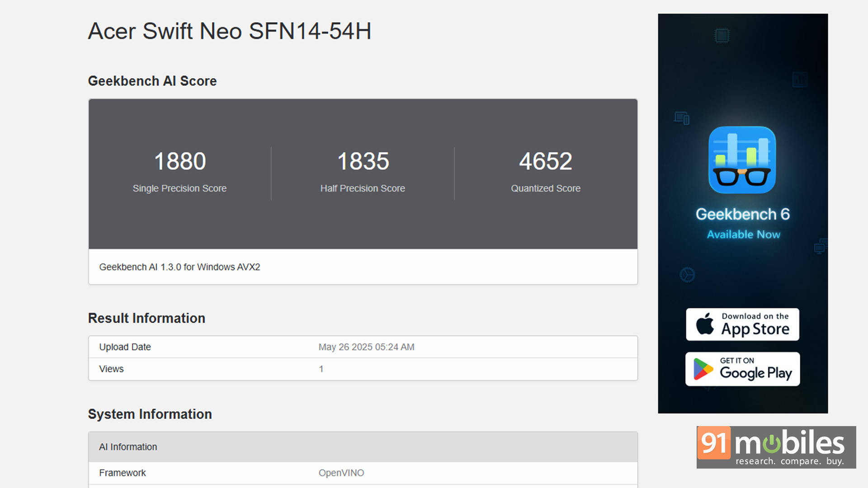Click the Geekbench AI 1.3.0 for Windows AVX2 text
This screenshot has width=868, height=488.
(179, 267)
